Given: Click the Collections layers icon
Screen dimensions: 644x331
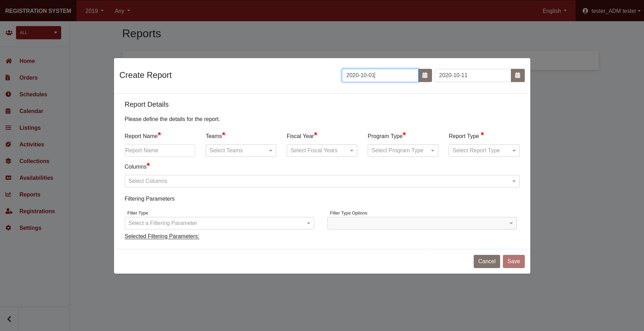Looking at the screenshot, I should point(9,161).
